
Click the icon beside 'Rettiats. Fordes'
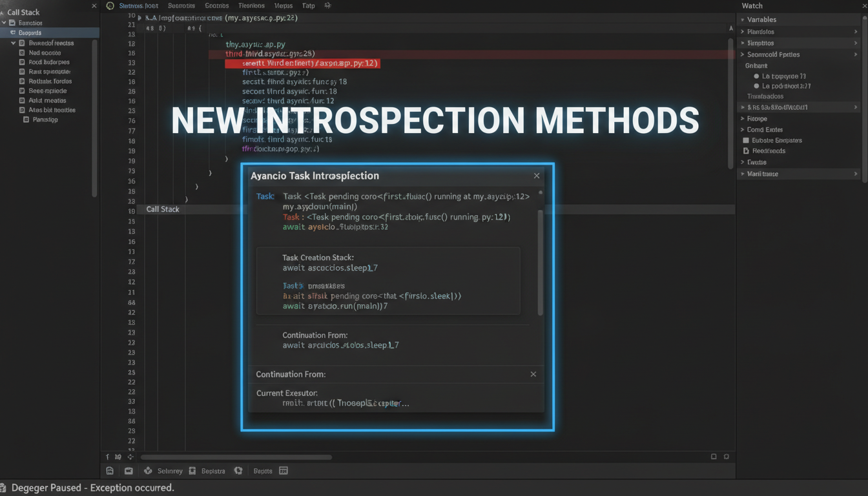(22, 81)
